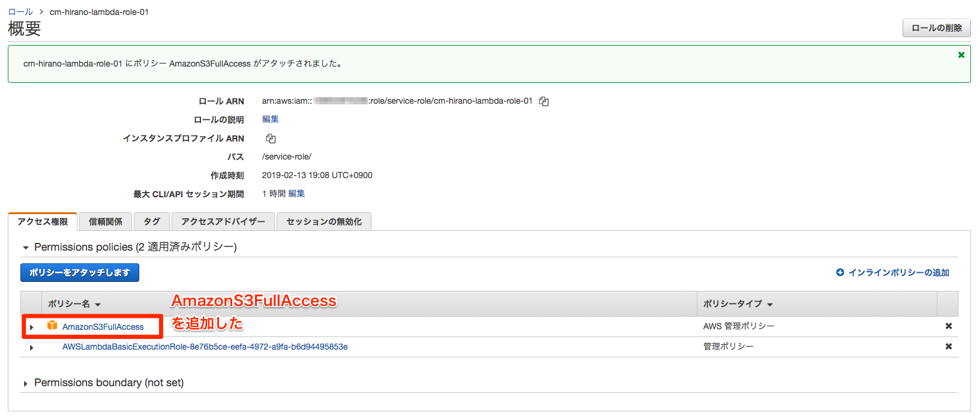This screenshot has height=418, width=980.
Task: Click the 1 時間 session duration value
Action: [274, 194]
